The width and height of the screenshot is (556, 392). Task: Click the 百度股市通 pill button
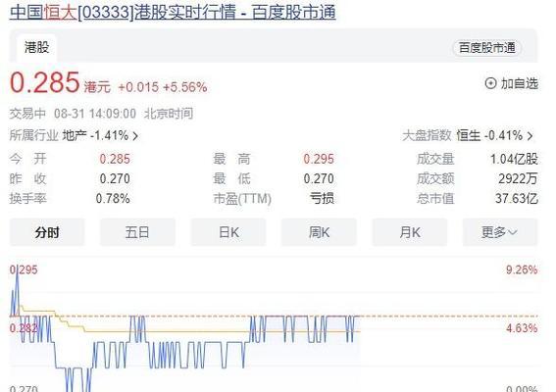(487, 48)
